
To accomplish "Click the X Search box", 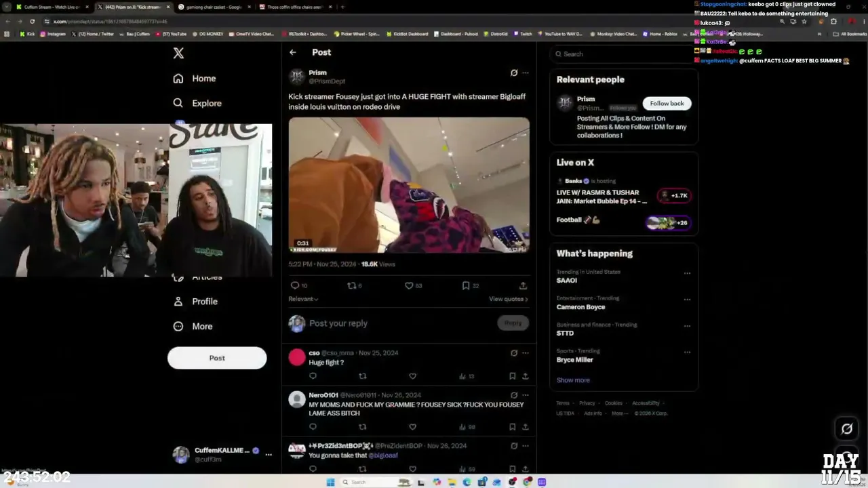I will point(624,54).
